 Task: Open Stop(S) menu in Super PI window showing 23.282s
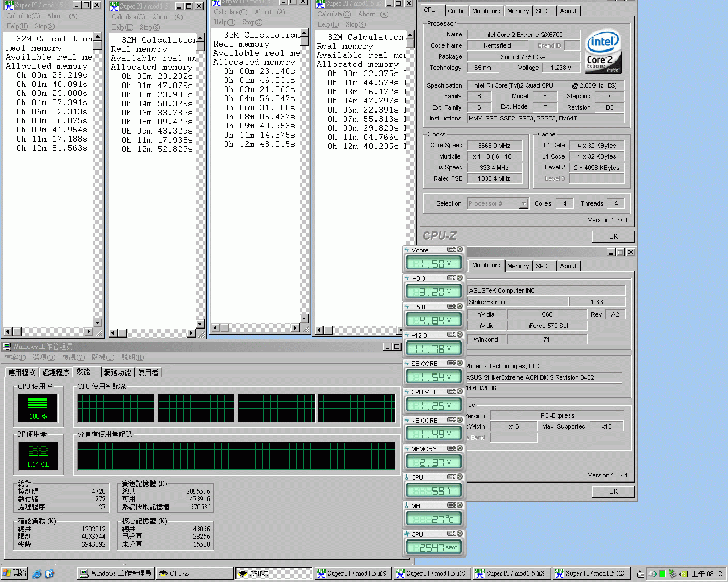[150, 27]
